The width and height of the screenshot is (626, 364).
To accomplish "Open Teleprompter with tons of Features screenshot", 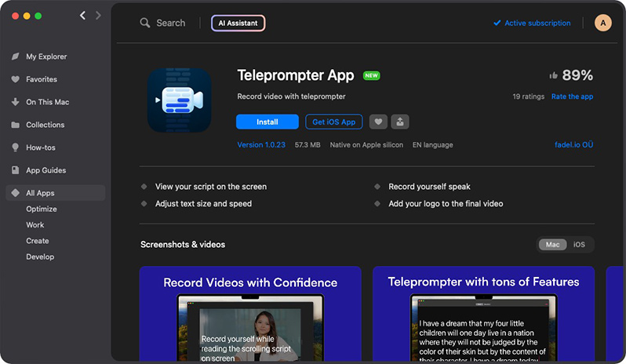I will (483, 314).
